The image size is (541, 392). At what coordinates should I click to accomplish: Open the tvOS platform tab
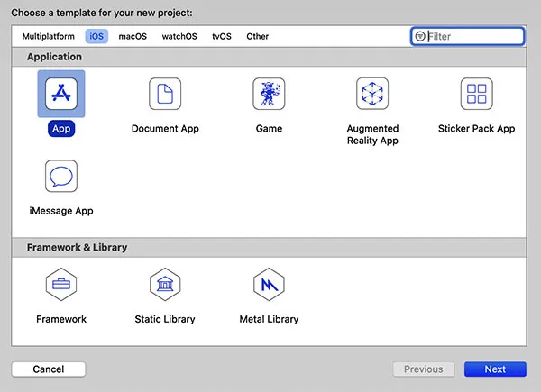point(221,37)
